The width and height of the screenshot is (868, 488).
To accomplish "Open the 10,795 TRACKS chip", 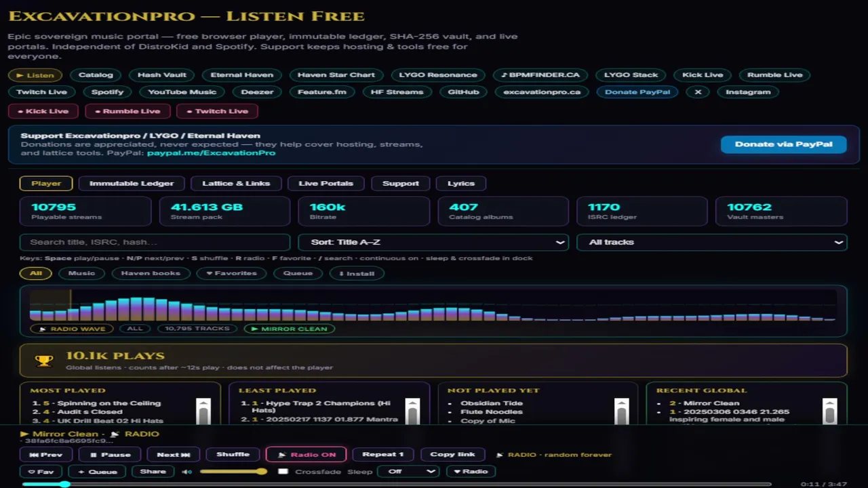I will pyautogui.click(x=197, y=329).
